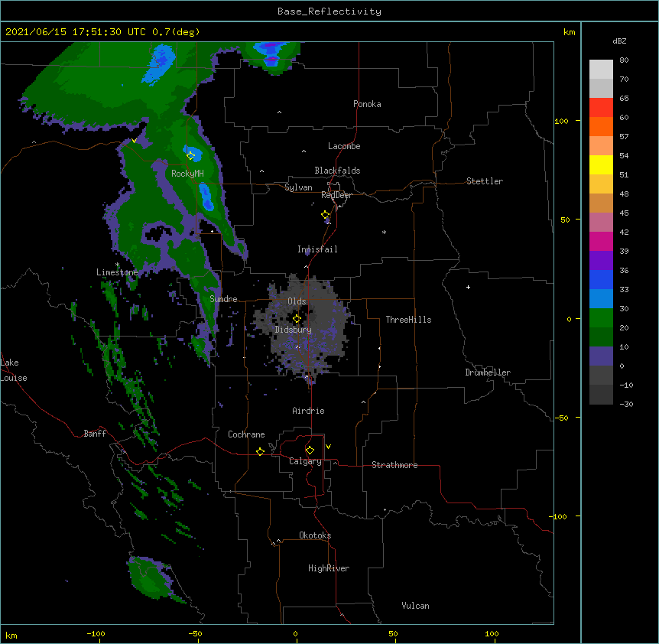Click the km unit label at bottom left
The image size is (659, 644).
[11, 636]
